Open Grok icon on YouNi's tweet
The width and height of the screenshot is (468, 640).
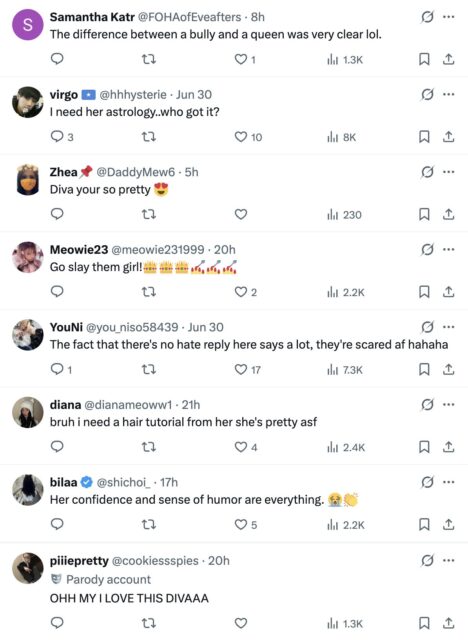[x=427, y=327]
